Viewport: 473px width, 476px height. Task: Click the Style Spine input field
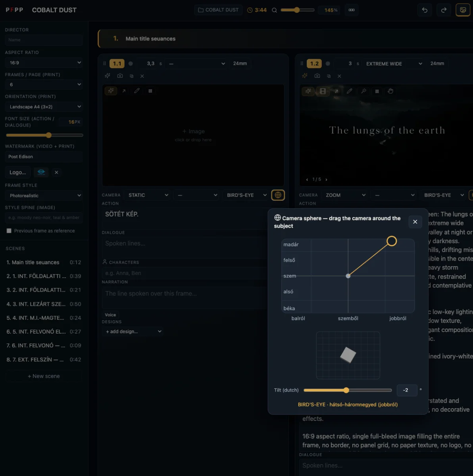(x=44, y=217)
